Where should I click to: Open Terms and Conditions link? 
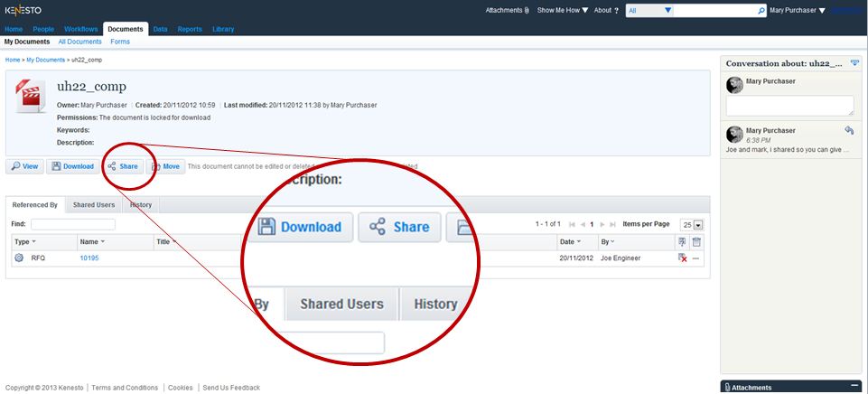point(125,388)
